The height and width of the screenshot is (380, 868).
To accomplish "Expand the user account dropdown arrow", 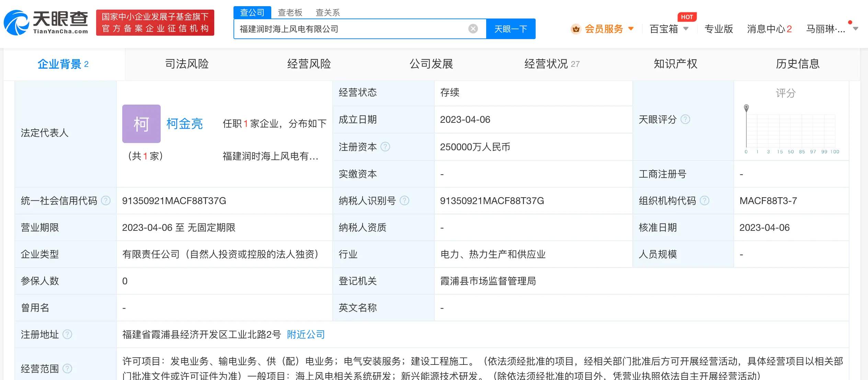I will pos(856,29).
